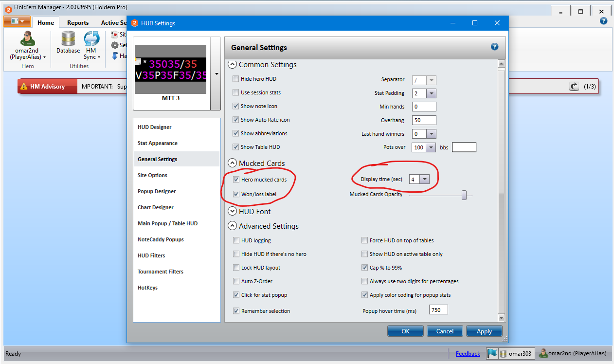Toggle Hide hero HUD checkbox

coord(236,79)
